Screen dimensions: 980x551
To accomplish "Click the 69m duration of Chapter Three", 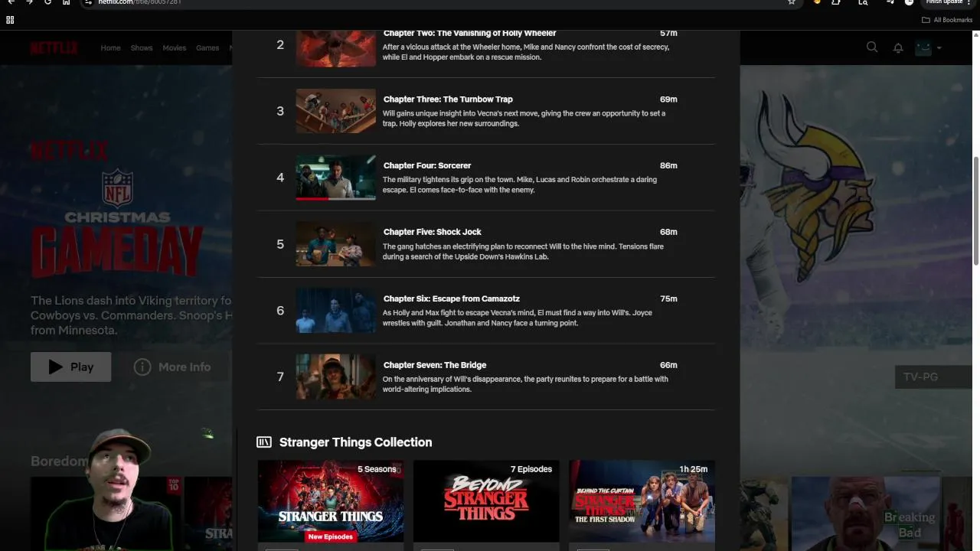I will 668,99.
